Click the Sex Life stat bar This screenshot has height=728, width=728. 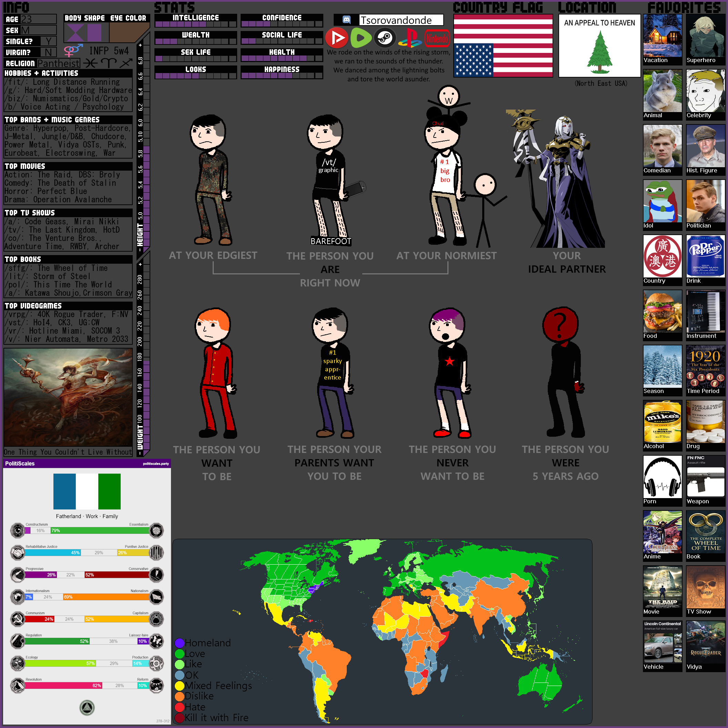(195, 59)
